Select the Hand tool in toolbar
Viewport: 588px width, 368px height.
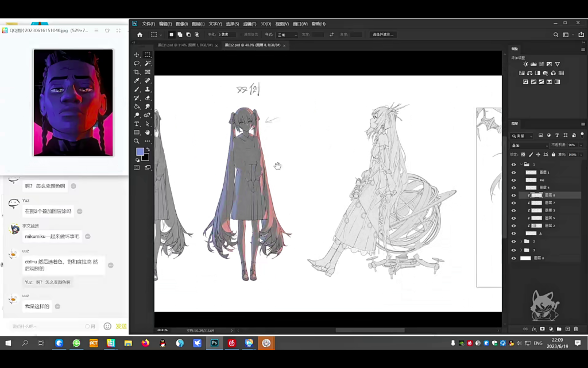(x=148, y=132)
